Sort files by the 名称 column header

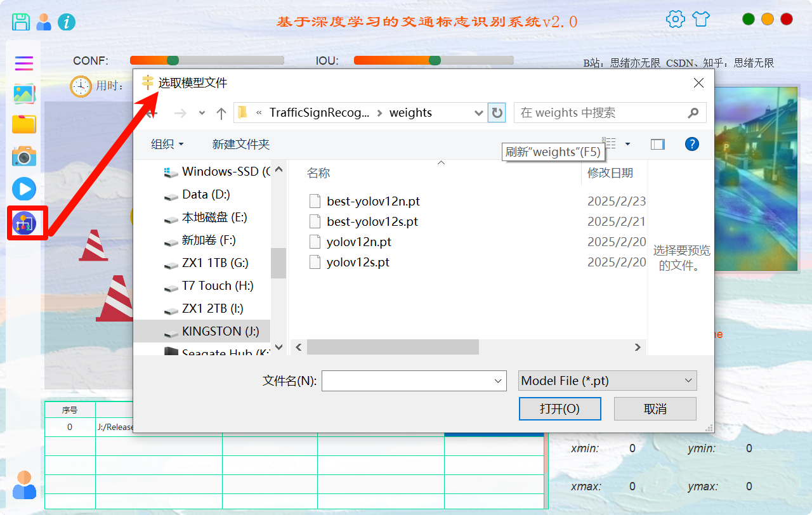tap(318, 173)
